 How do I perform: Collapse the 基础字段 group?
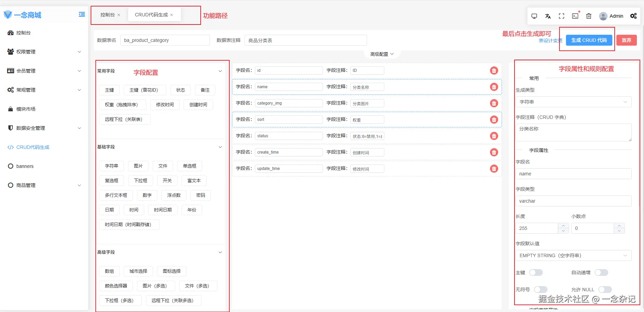click(x=220, y=147)
